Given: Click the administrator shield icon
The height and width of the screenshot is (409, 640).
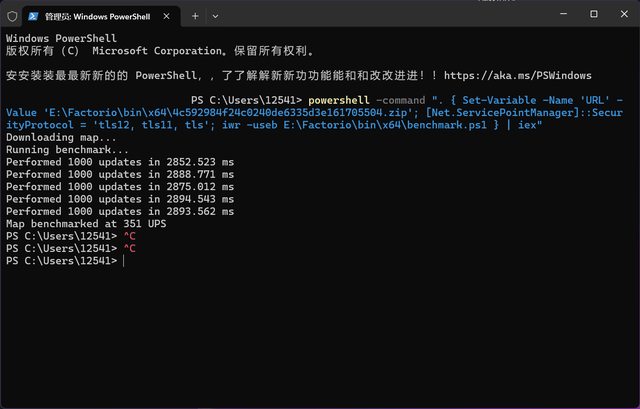Looking at the screenshot, I should click(12, 15).
